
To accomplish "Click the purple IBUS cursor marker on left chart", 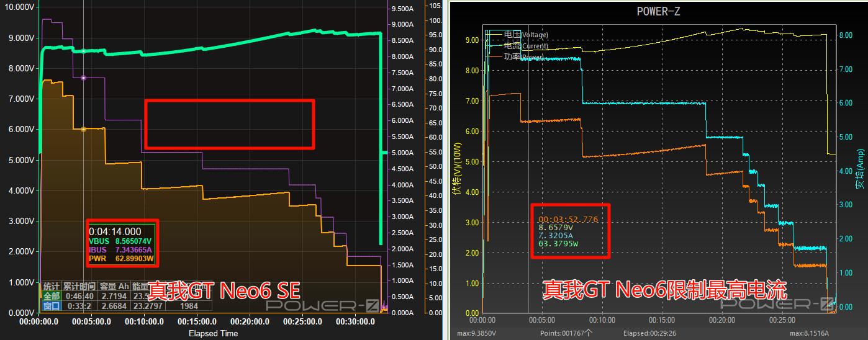I will point(83,78).
